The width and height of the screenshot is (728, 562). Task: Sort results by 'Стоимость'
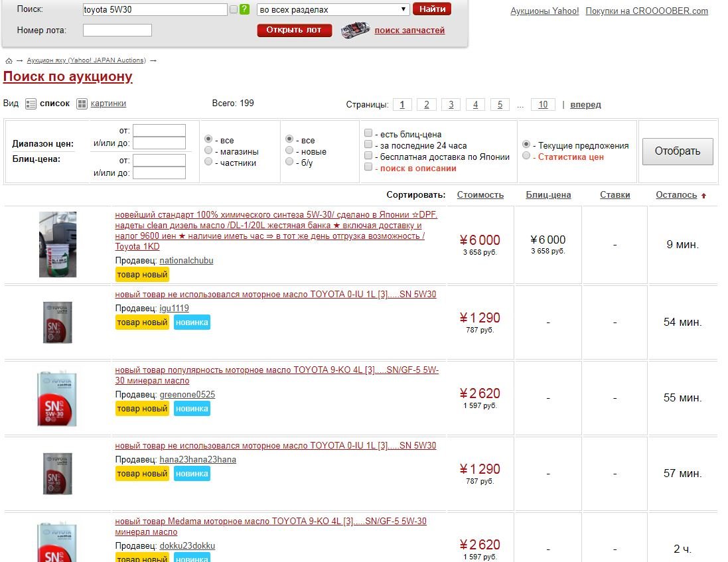tap(480, 195)
